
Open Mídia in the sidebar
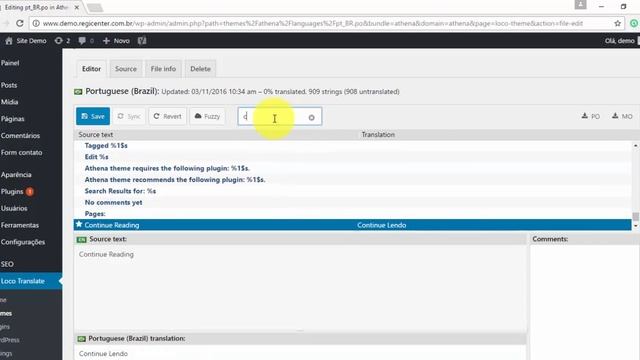click(x=9, y=102)
